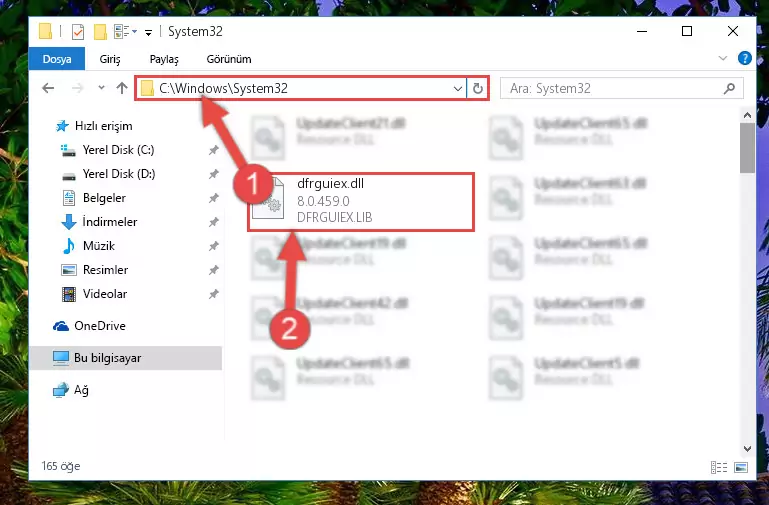This screenshot has height=505, width=769.
Task: Click the pin icon beside Videolar
Action: [213, 294]
